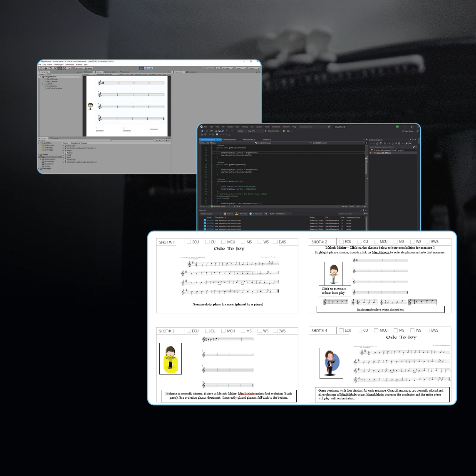
Task: Toggle the 10 Messages filter in Error List
Action: (256, 214)
